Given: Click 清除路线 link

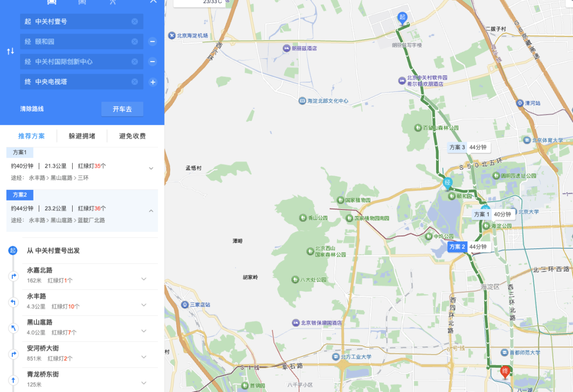Looking at the screenshot, I should (32, 109).
